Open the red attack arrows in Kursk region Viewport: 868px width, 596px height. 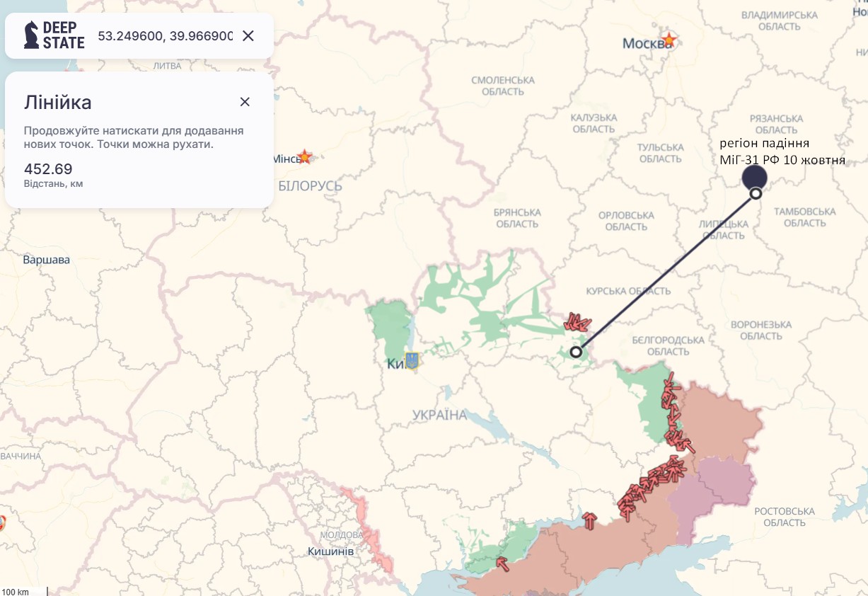point(576,323)
